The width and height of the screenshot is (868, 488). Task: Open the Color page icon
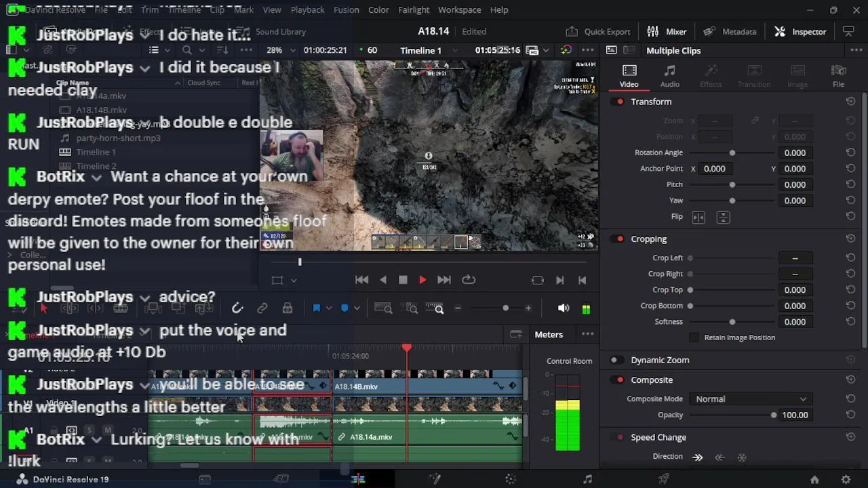point(511,479)
